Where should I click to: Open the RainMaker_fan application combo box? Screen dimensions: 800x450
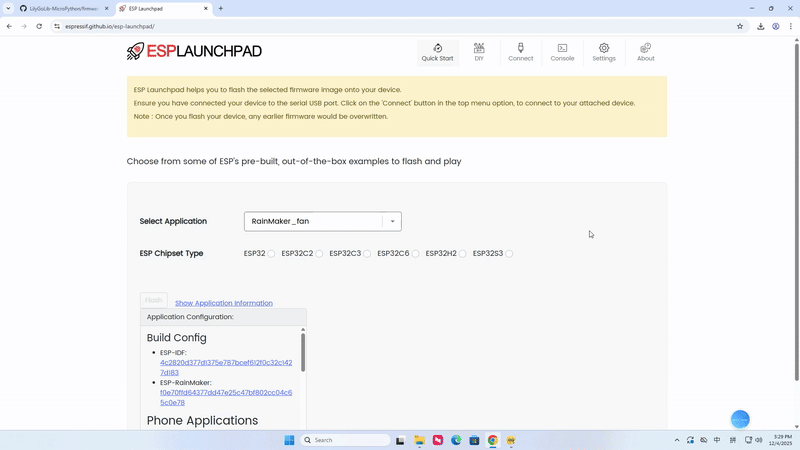pyautogui.click(x=314, y=221)
